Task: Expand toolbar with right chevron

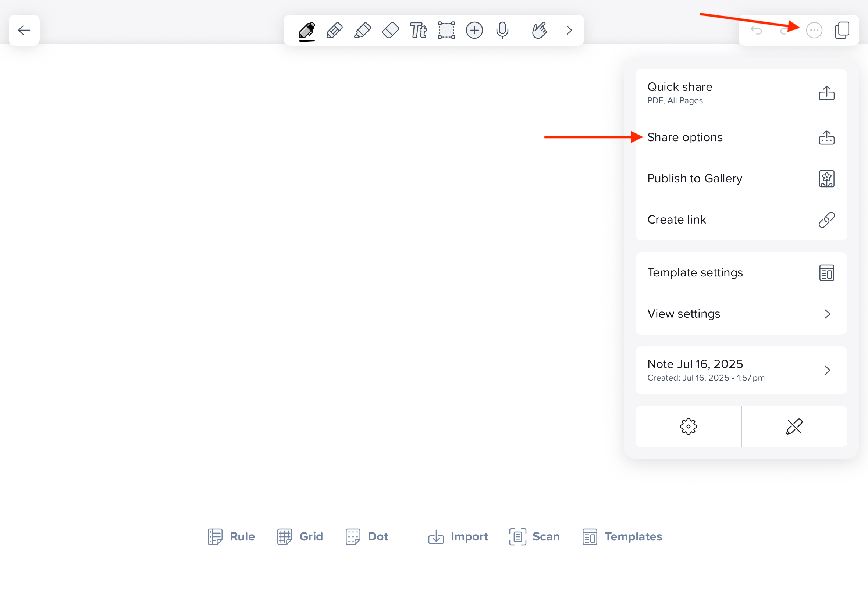Action: [x=569, y=30]
